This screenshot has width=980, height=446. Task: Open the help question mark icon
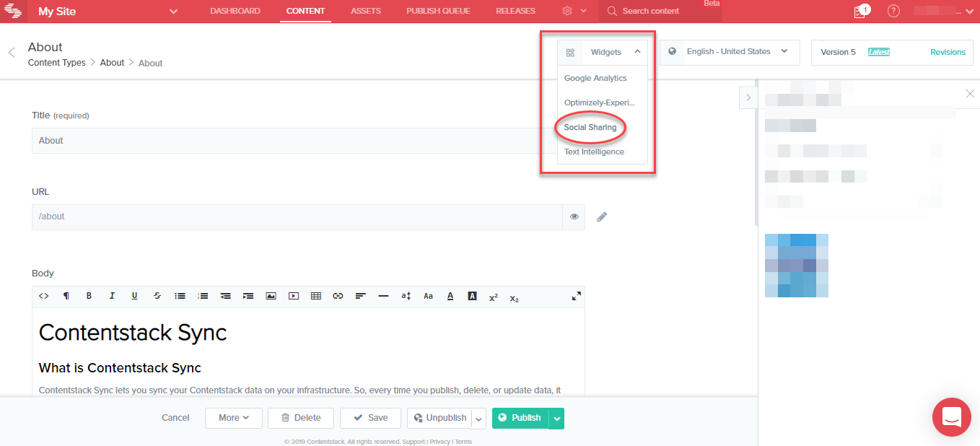coord(894,11)
